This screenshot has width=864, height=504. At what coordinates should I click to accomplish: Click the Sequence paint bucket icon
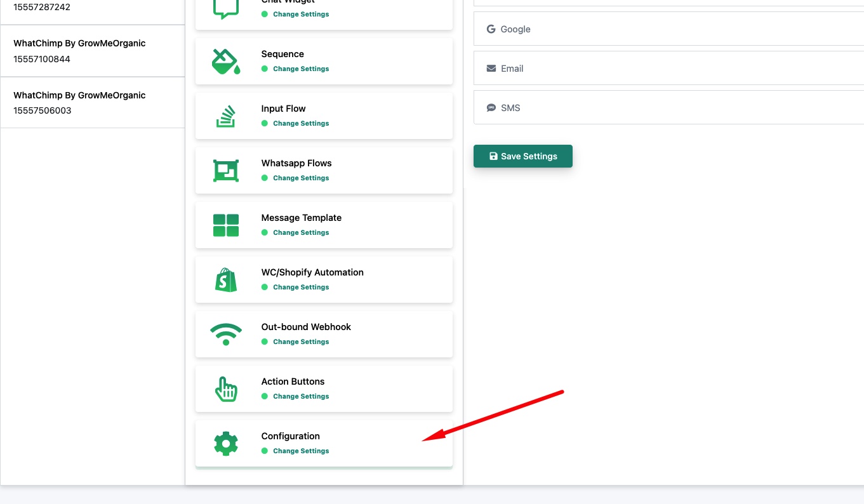pyautogui.click(x=226, y=62)
